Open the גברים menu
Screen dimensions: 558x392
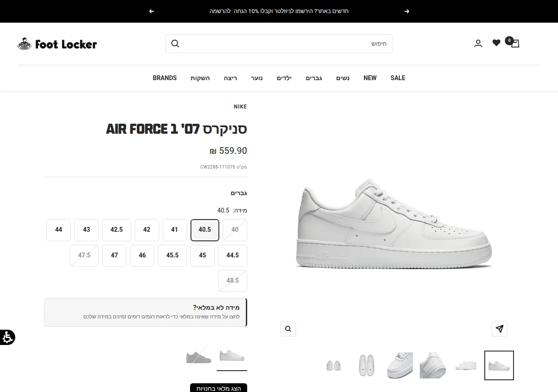pyautogui.click(x=314, y=78)
